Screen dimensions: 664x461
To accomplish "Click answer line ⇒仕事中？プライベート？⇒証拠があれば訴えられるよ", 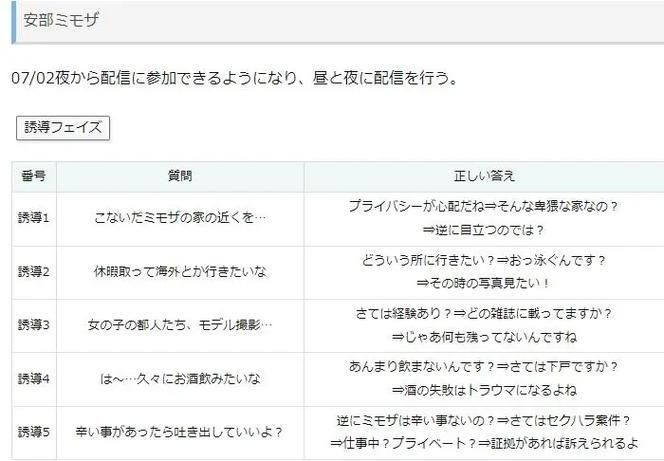I will (484, 444).
